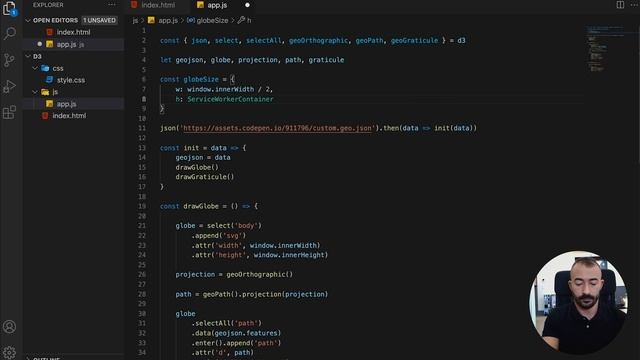Open the Accounts menu icon
Screen dimensions: 640x360
(x=9, y=327)
